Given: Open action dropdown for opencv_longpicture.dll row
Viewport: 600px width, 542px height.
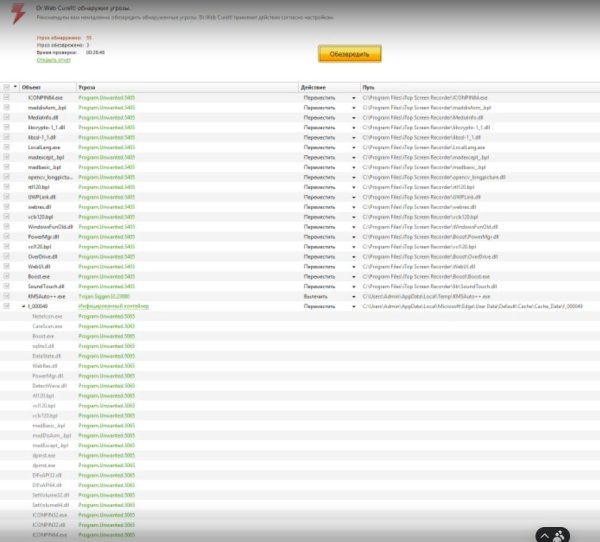Looking at the screenshot, I should (354, 178).
